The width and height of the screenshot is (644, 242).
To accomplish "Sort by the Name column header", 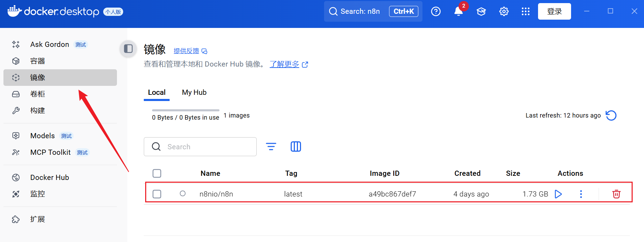I will coord(211,173).
